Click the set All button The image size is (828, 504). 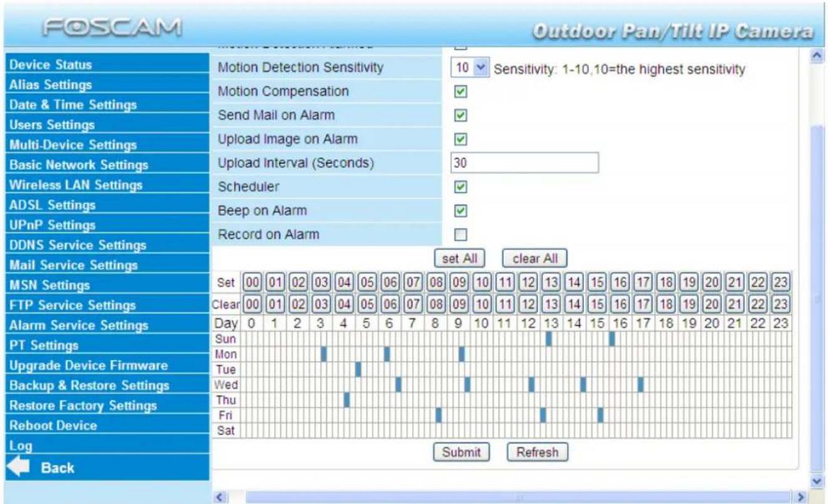pos(460,258)
